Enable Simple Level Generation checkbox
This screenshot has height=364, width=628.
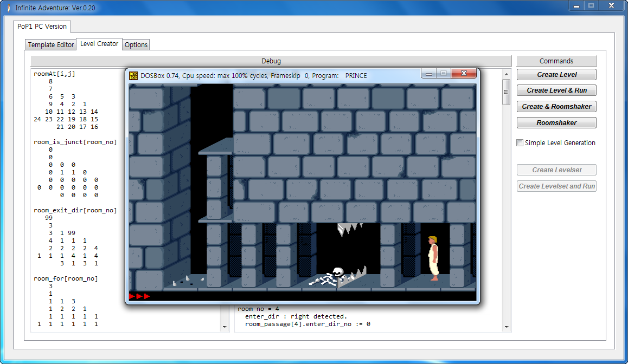coord(520,143)
